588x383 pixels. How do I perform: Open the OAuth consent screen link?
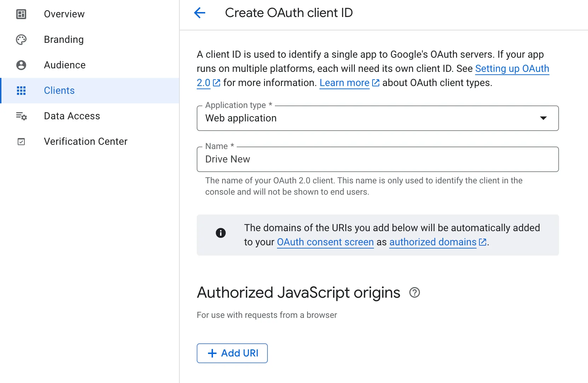325,242
